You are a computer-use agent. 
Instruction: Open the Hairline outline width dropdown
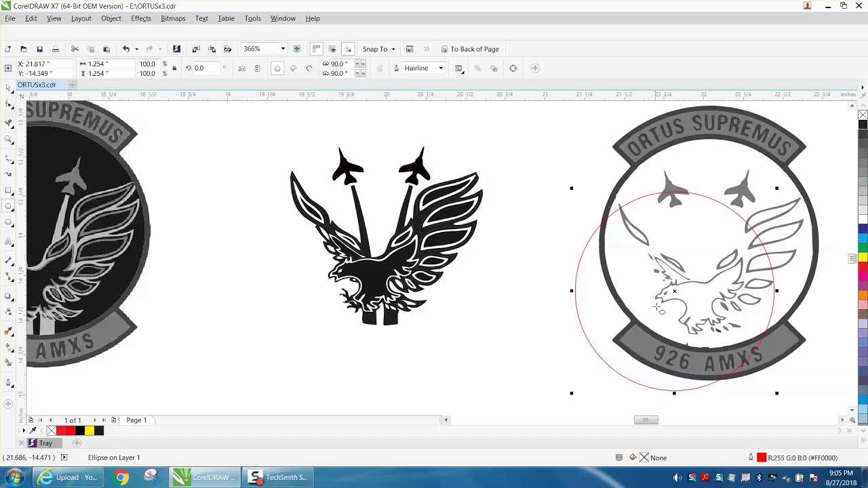pos(440,68)
